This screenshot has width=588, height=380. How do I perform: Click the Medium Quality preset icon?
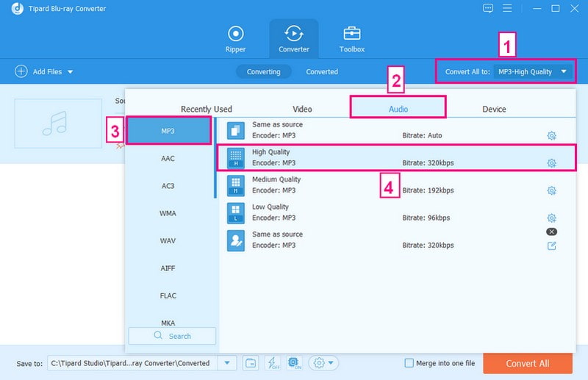point(236,185)
